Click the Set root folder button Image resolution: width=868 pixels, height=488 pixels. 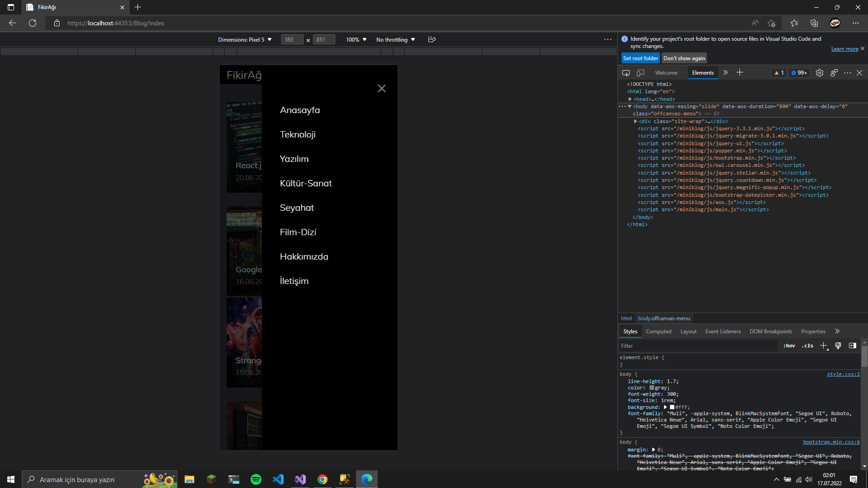pyautogui.click(x=640, y=58)
